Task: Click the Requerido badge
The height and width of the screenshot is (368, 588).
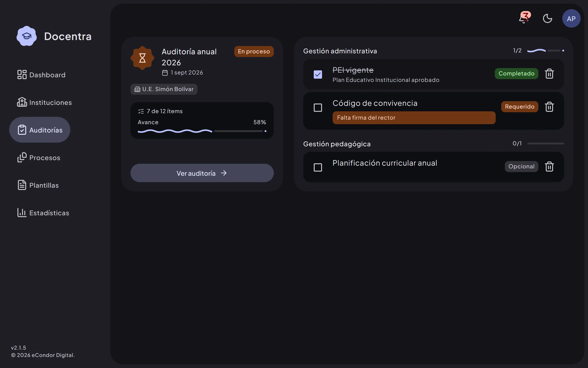Action: [520, 106]
